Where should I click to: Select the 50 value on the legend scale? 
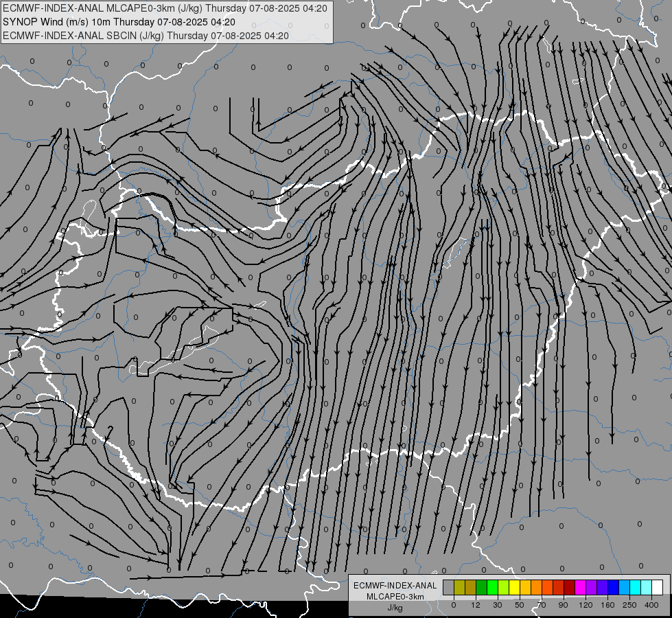520,605
